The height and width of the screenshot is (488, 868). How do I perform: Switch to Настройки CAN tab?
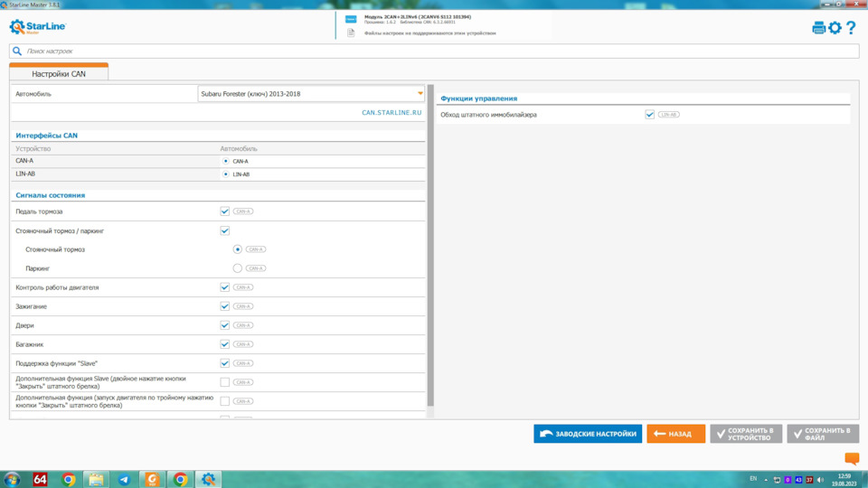(59, 72)
